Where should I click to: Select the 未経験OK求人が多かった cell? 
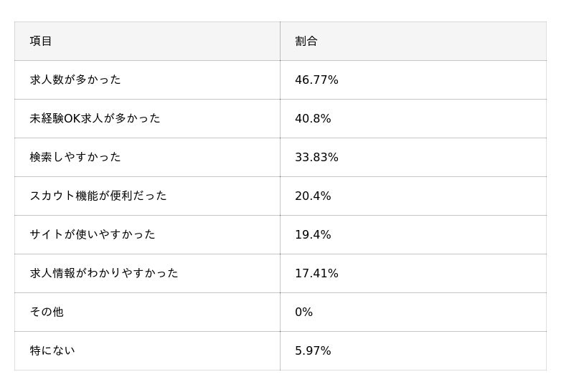95,119
